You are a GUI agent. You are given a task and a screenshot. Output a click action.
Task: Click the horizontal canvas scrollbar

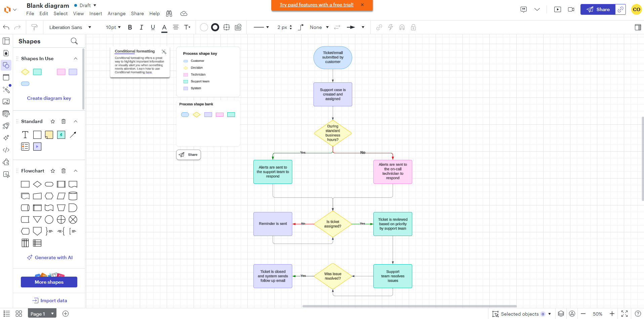tap(409, 306)
